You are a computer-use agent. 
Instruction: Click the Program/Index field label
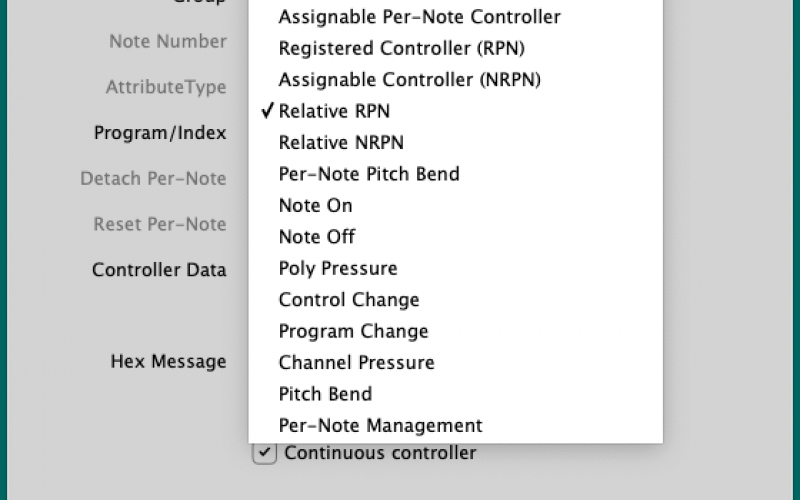click(x=160, y=133)
